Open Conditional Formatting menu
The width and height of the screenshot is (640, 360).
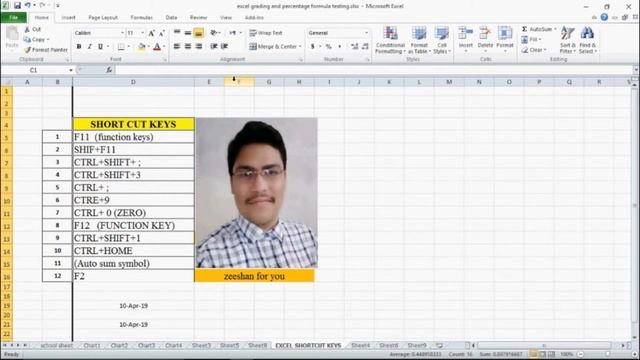point(390,40)
